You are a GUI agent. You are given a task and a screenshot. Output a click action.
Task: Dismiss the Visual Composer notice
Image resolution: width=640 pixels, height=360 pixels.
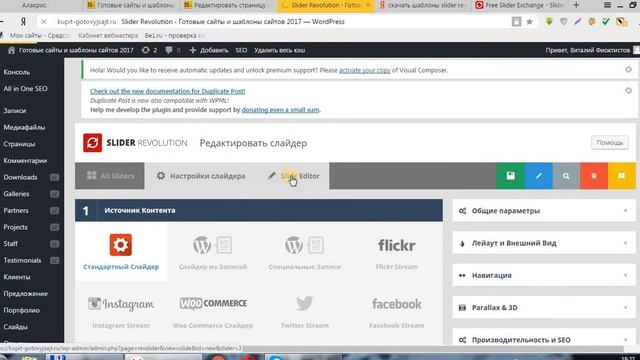(628, 70)
